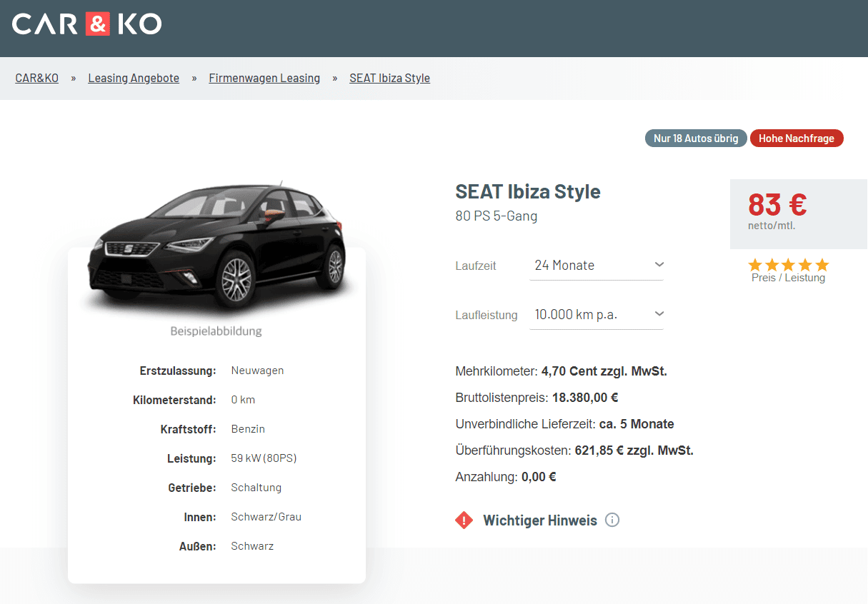Navigate to Firmenwagen Leasing breadcrumb
Screen dimensions: 868x604
click(264, 78)
